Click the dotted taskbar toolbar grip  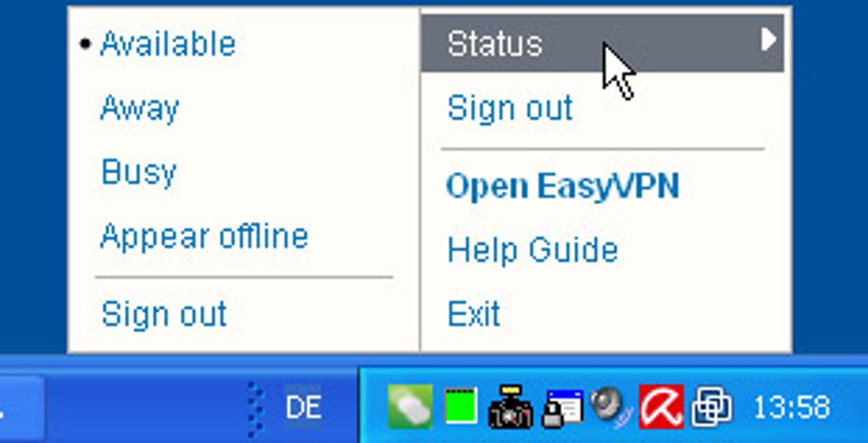tap(255, 410)
